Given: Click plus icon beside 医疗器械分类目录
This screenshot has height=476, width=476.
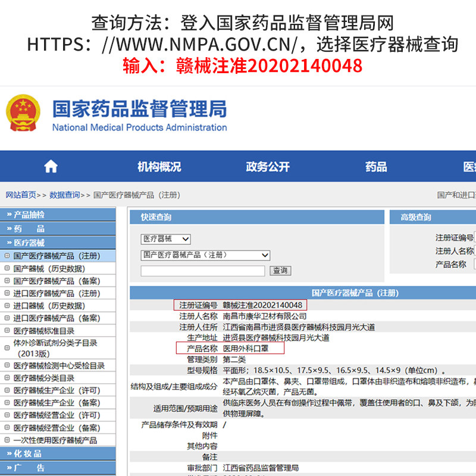Looking at the screenshot, I should 7,378.
